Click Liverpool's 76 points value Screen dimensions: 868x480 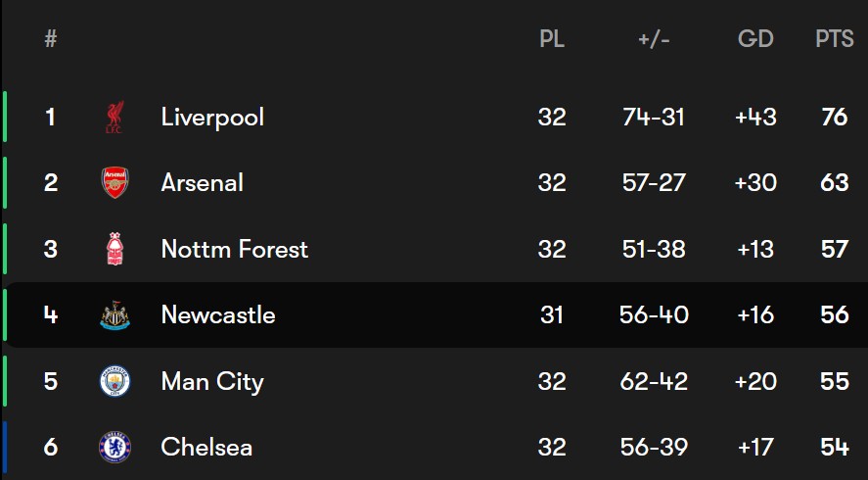point(834,117)
